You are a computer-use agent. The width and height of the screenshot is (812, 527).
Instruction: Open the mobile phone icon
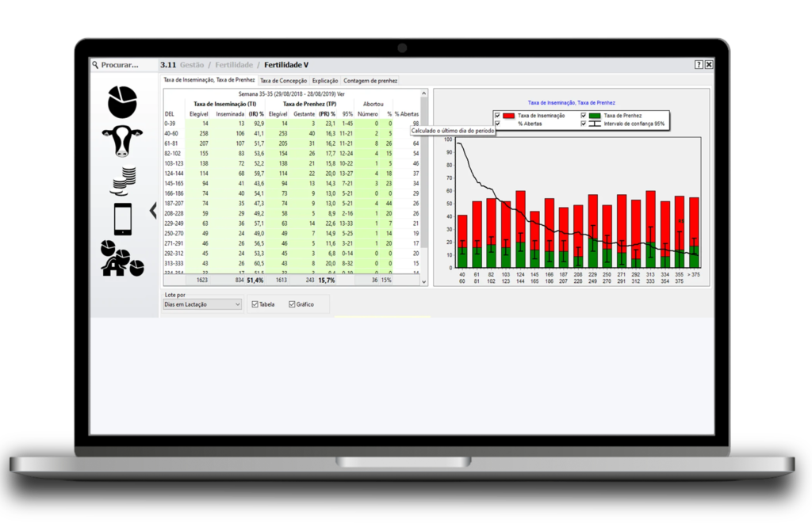[x=122, y=220]
